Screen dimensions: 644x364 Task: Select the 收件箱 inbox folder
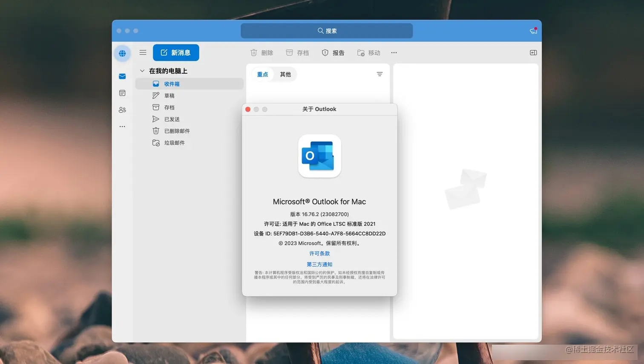pyautogui.click(x=190, y=84)
